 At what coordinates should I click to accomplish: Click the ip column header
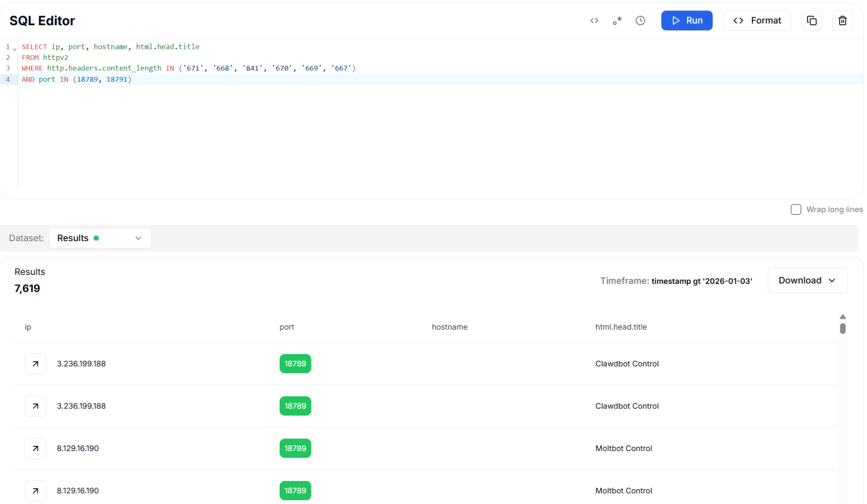[28, 327]
